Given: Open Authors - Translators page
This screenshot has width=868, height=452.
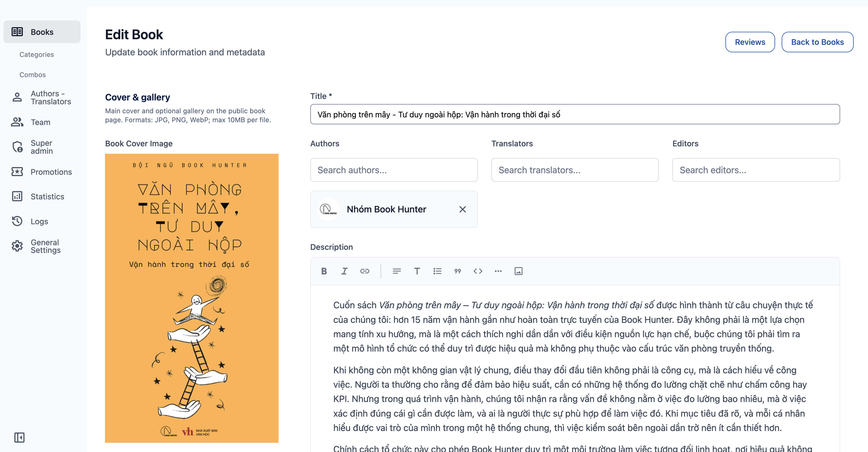Looking at the screenshot, I should coord(50,97).
